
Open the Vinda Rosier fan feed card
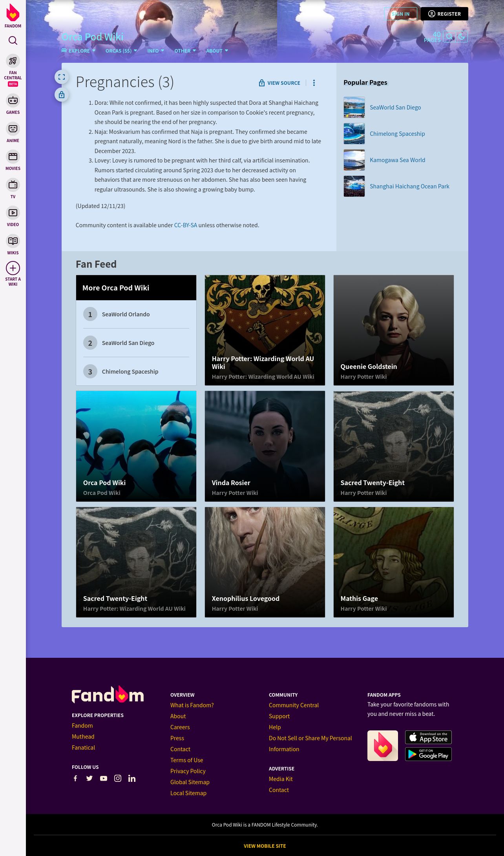[x=265, y=446]
